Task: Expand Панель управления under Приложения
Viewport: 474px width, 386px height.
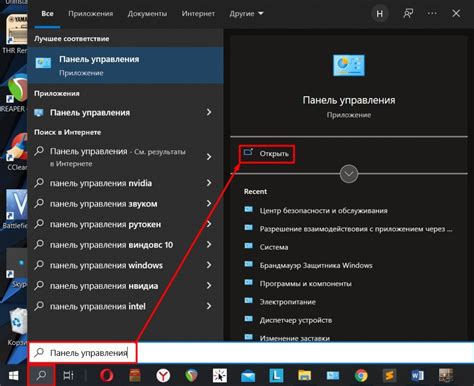Action: [209, 112]
